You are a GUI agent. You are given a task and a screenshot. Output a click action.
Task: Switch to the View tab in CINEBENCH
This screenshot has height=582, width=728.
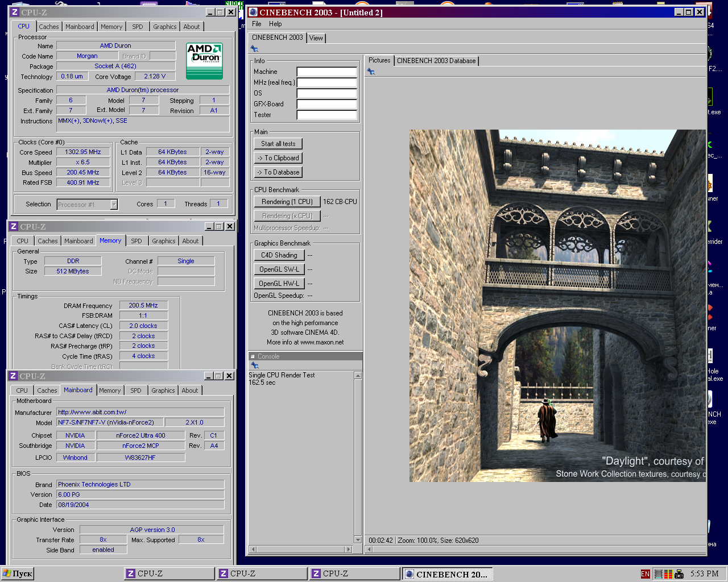[x=316, y=38]
